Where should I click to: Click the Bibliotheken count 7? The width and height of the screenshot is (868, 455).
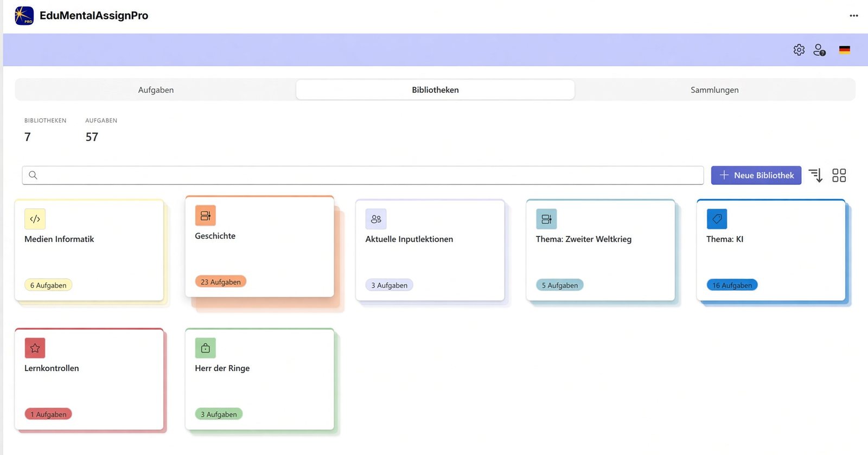pyautogui.click(x=28, y=137)
